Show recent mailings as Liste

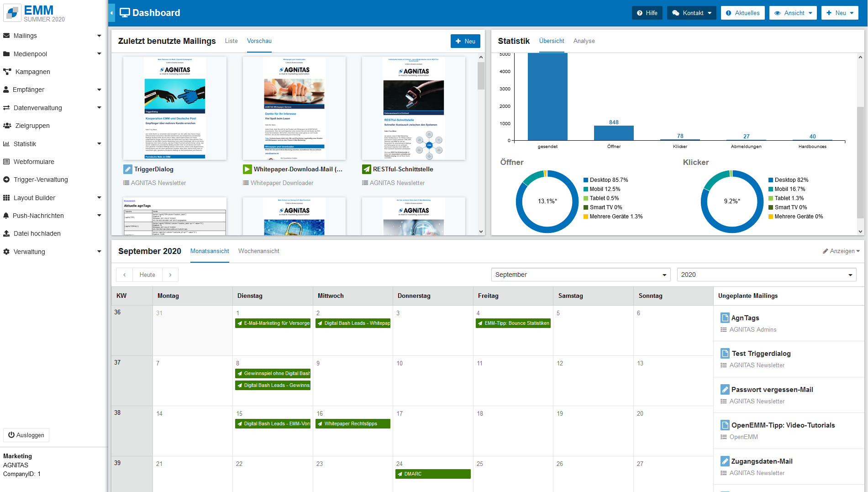coord(231,41)
